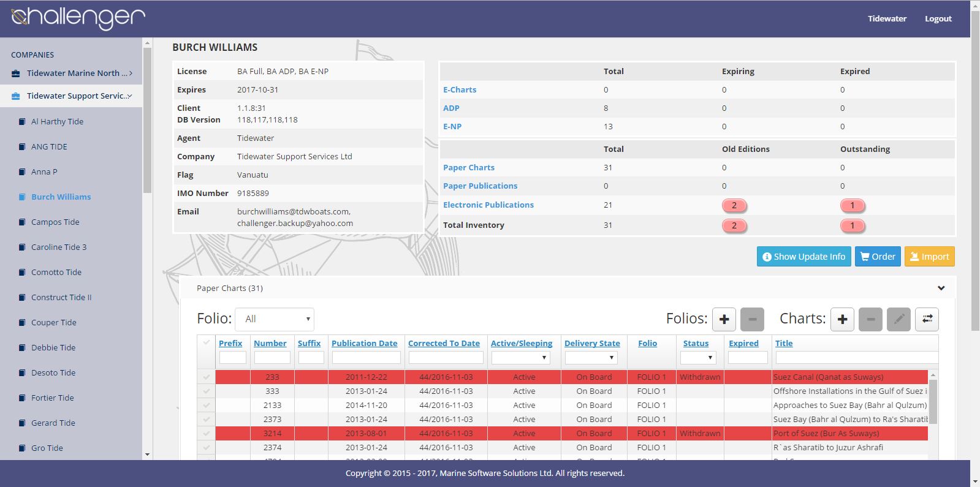Viewport: 980px width, 487px height.
Task: Click chart table scrollbar thumb
Action: [x=933, y=401]
